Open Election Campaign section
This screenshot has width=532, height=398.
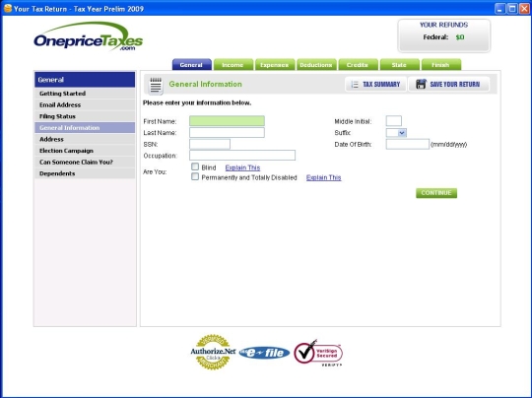point(85,151)
